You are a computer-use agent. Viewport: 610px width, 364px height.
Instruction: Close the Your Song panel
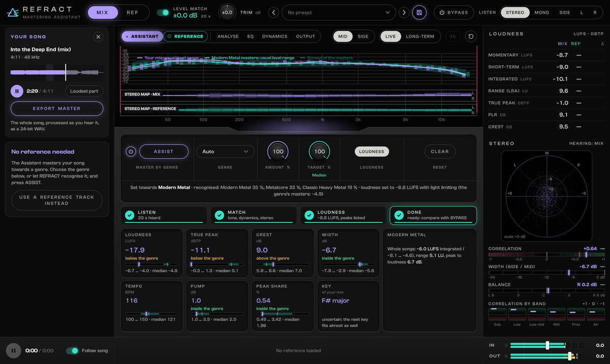click(99, 37)
